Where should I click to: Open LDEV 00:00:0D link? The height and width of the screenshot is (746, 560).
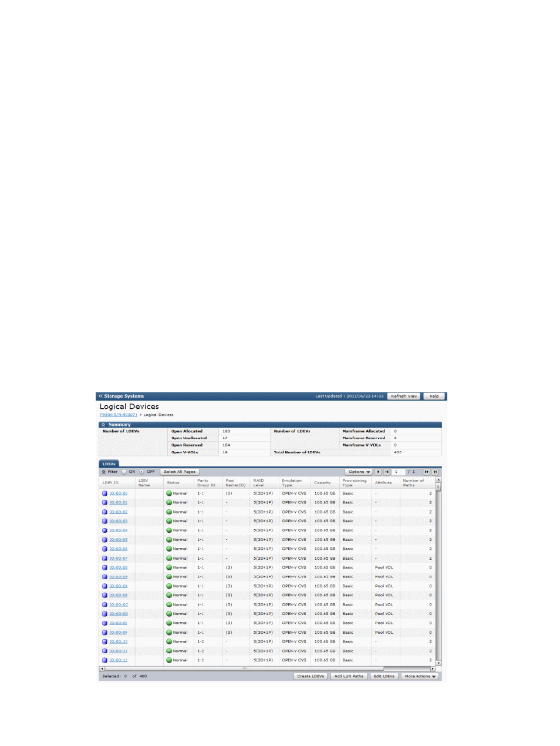[x=118, y=614]
